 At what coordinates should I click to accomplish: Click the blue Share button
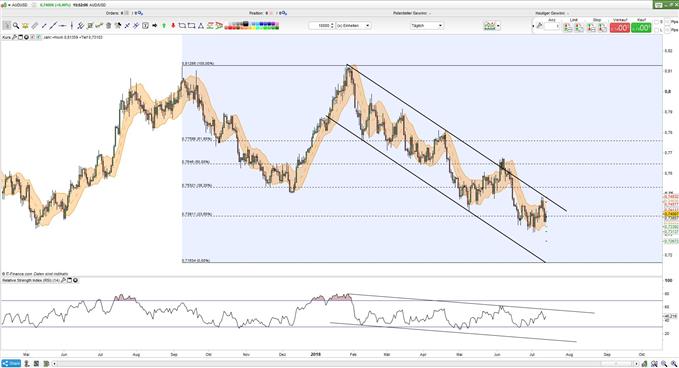click(11, 364)
